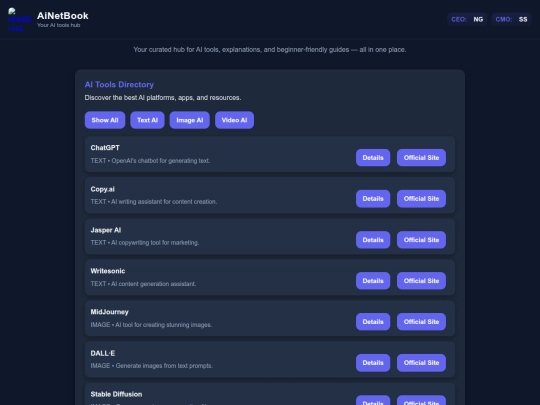The width and height of the screenshot is (540, 405).
Task: Click the AiNetBook site title
Action: 63,16
